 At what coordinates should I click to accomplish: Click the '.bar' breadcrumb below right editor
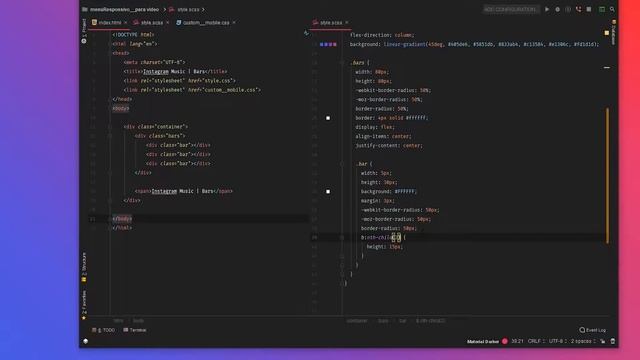point(402,321)
